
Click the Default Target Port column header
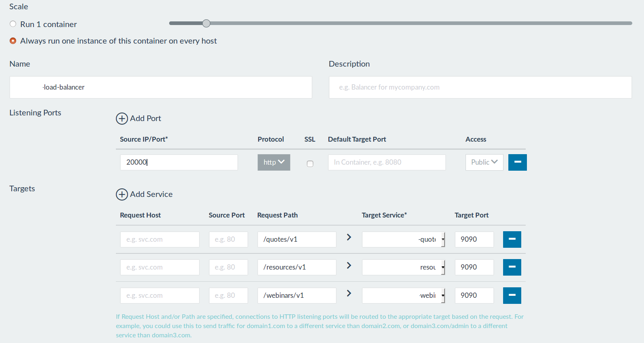click(357, 139)
